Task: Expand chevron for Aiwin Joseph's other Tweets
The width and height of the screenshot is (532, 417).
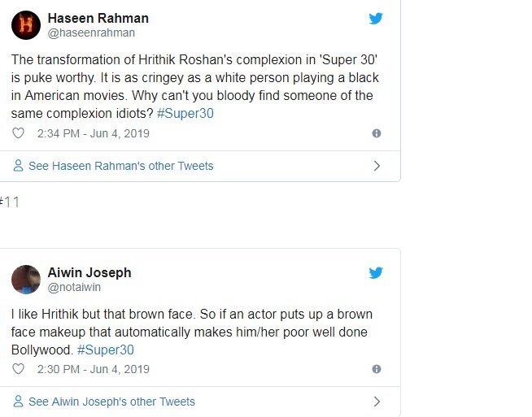Action: coord(376,402)
